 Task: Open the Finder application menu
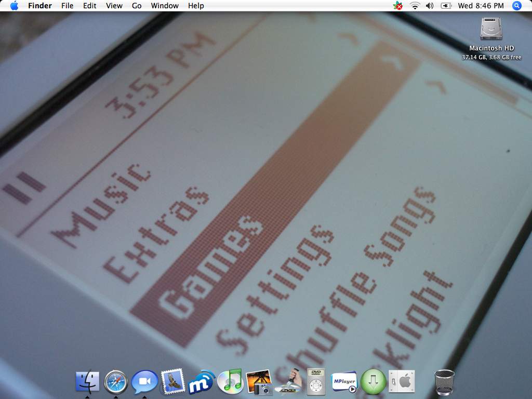click(40, 6)
